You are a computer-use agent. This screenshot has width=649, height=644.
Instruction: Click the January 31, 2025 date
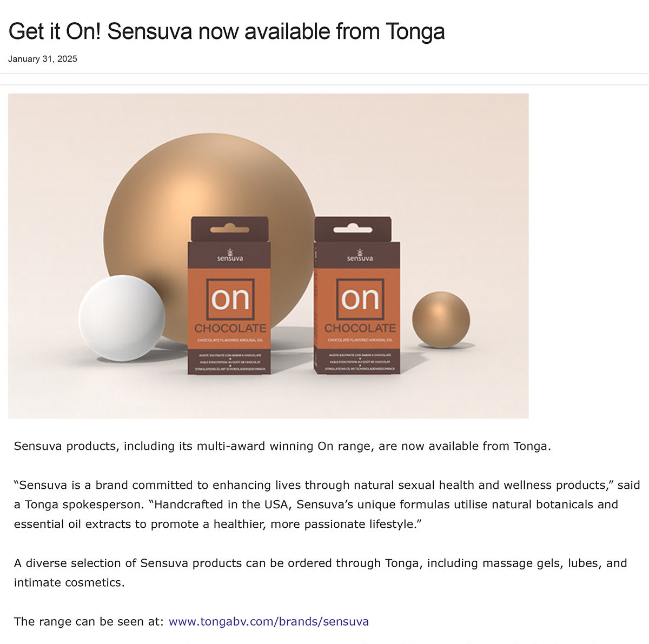tap(43, 59)
